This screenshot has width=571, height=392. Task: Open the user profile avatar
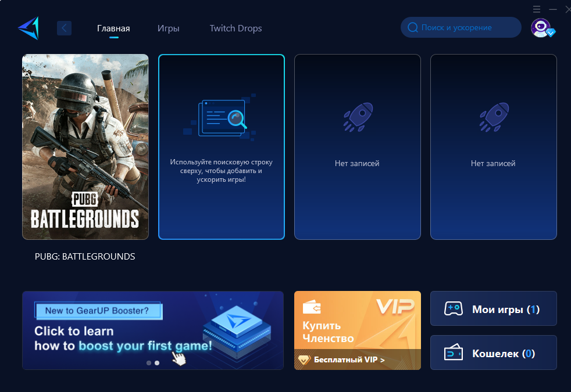coord(541,28)
